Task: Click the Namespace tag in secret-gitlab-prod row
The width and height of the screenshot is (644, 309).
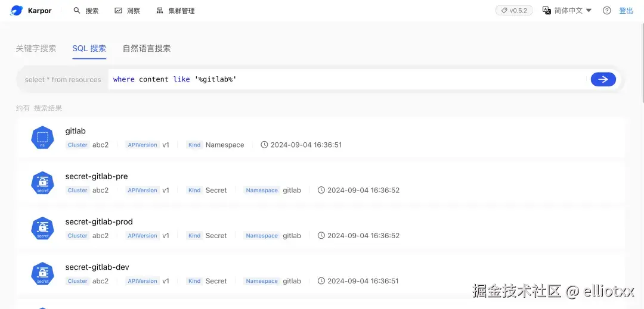Action: pos(262,236)
